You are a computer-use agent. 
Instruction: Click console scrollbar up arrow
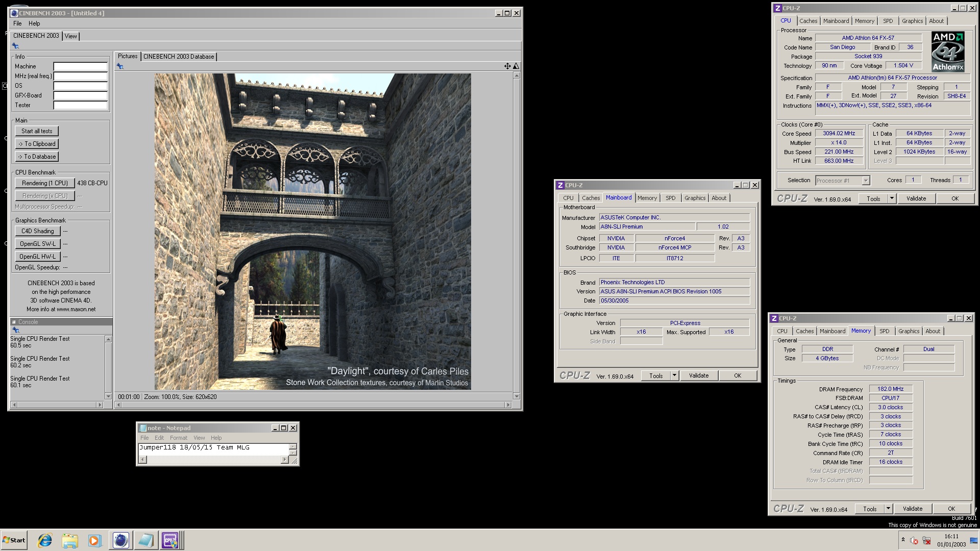(108, 339)
